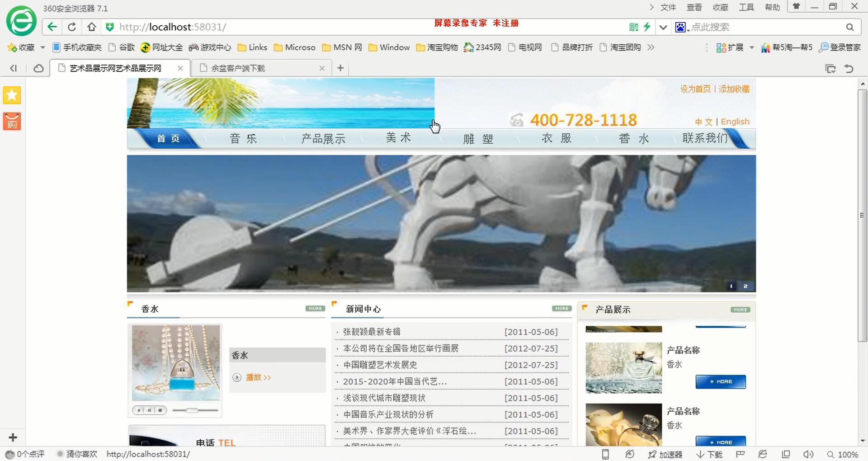
Task: Open news item 张靓颖最新专辑
Action: (372, 332)
